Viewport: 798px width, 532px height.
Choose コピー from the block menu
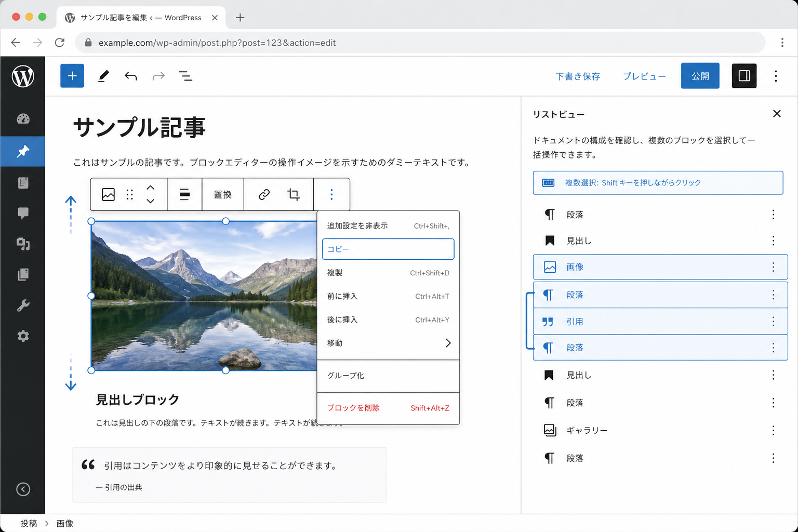tap(388, 249)
